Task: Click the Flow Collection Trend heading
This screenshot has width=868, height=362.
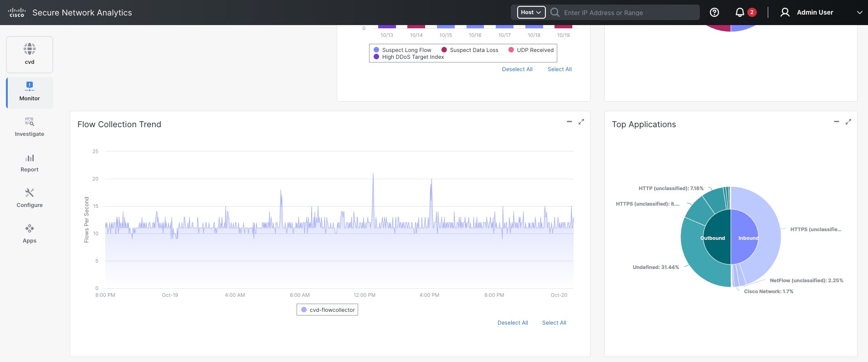Action: click(119, 124)
